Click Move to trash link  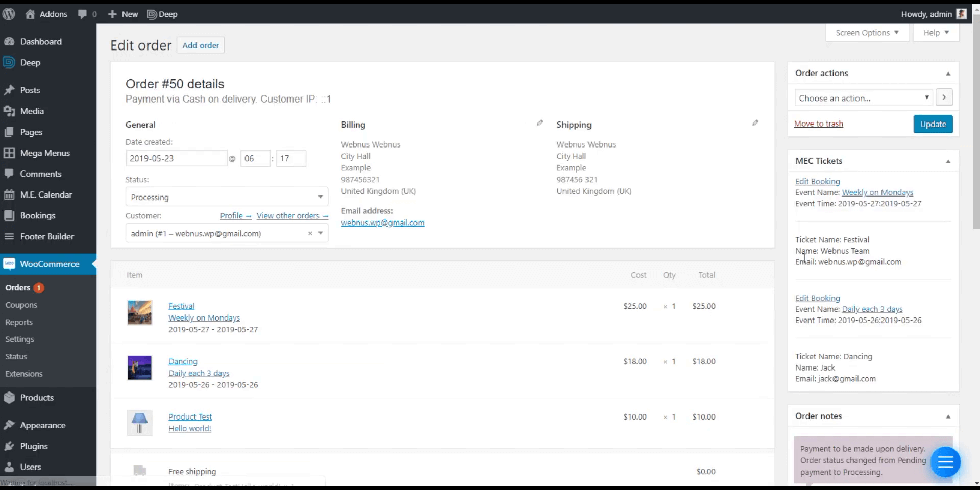819,124
